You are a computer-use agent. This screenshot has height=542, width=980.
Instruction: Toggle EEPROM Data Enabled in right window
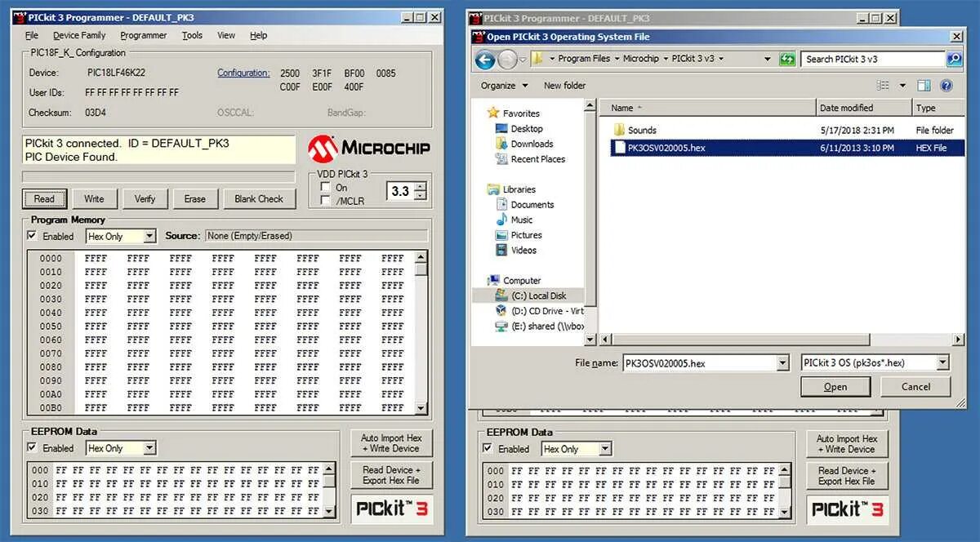[x=488, y=449]
